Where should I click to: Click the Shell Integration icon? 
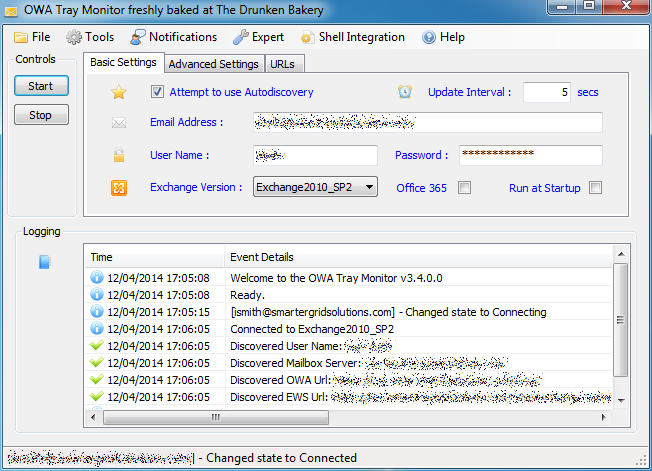[307, 37]
